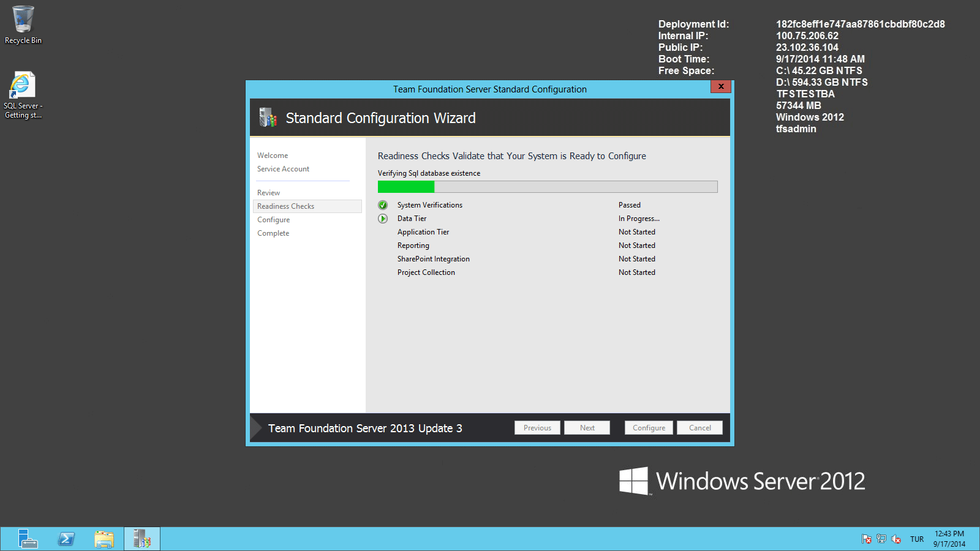This screenshot has width=980, height=551.
Task: Click Not Started status for Application Tier
Action: 637,232
